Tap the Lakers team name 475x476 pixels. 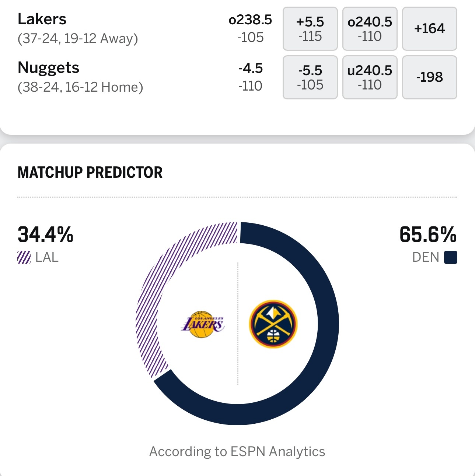(x=42, y=19)
